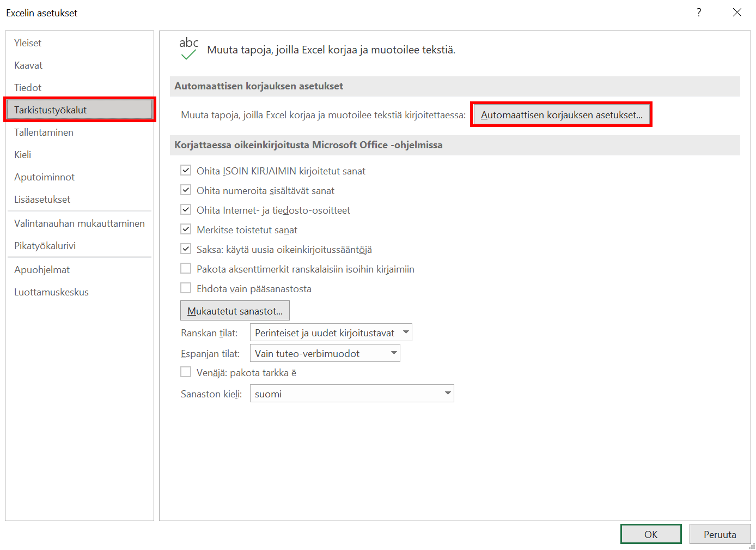Enable Pakota aksenttimerkit ranskalaisiin isoihin kirjaimiin
The height and width of the screenshot is (550, 756).
click(x=186, y=269)
